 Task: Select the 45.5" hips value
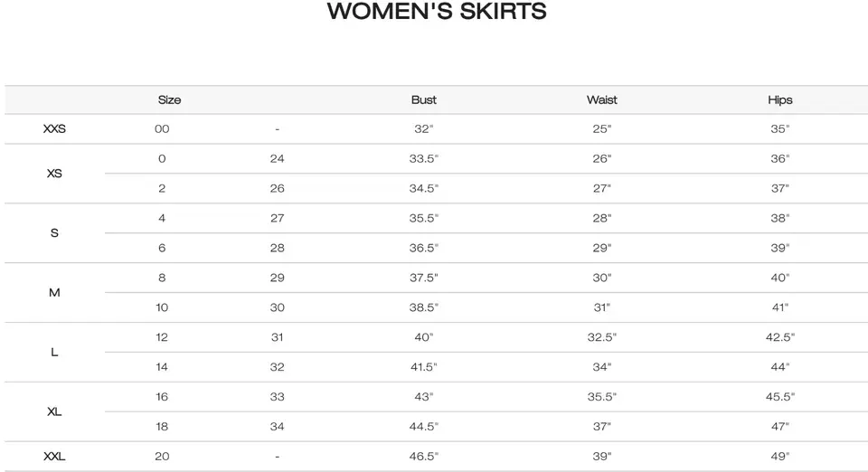(x=780, y=397)
